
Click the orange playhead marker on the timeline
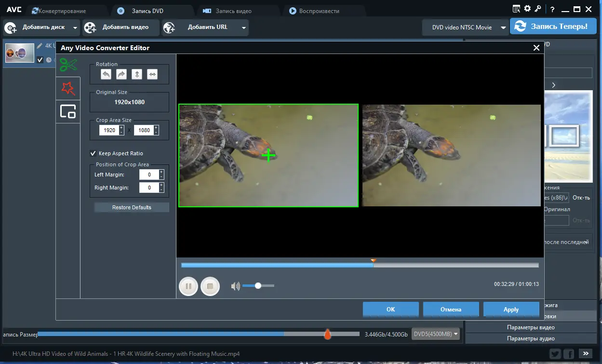pos(373,261)
